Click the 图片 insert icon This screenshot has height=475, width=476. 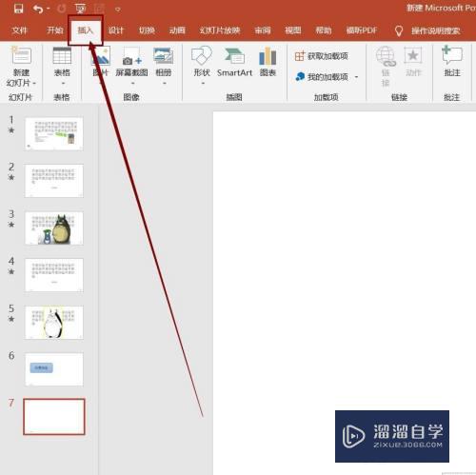pyautogui.click(x=101, y=56)
